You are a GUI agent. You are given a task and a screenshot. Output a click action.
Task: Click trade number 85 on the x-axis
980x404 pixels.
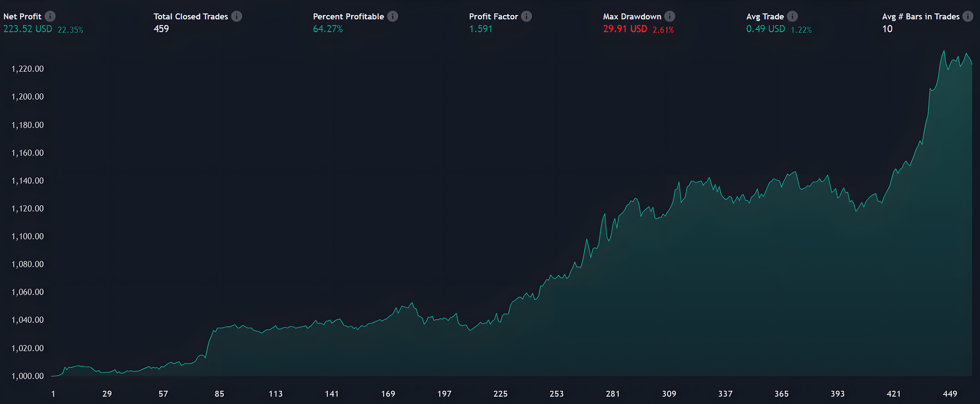click(x=220, y=394)
